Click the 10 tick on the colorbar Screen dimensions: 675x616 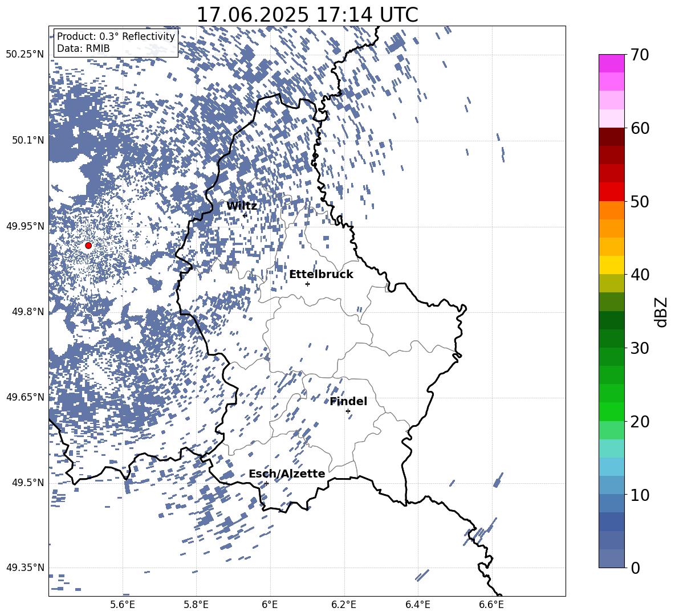pyautogui.click(x=639, y=495)
